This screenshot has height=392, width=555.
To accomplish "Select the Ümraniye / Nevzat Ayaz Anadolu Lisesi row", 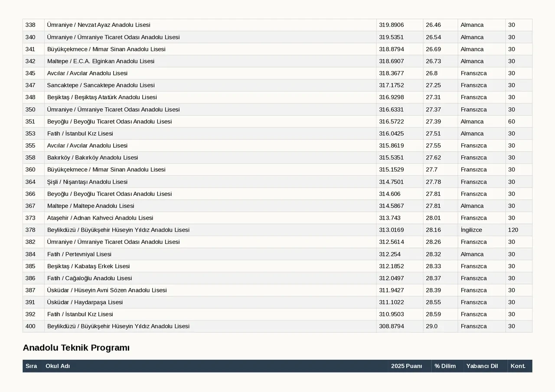I will pyautogui.click(x=277, y=25).
